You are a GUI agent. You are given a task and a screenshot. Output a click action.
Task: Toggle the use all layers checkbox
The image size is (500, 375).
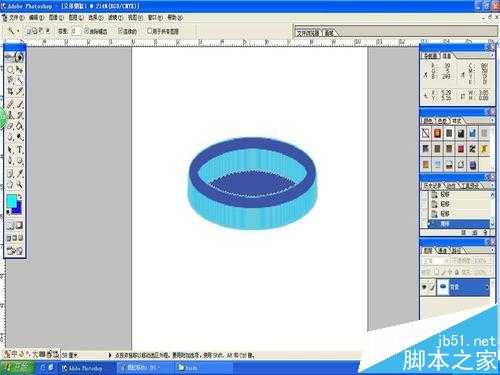click(150, 31)
